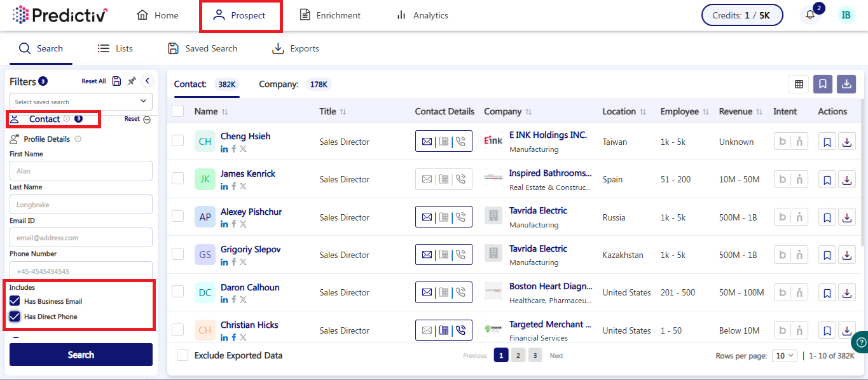The width and height of the screenshot is (868, 380).
Task: Go to results page 3
Action: coord(535,355)
